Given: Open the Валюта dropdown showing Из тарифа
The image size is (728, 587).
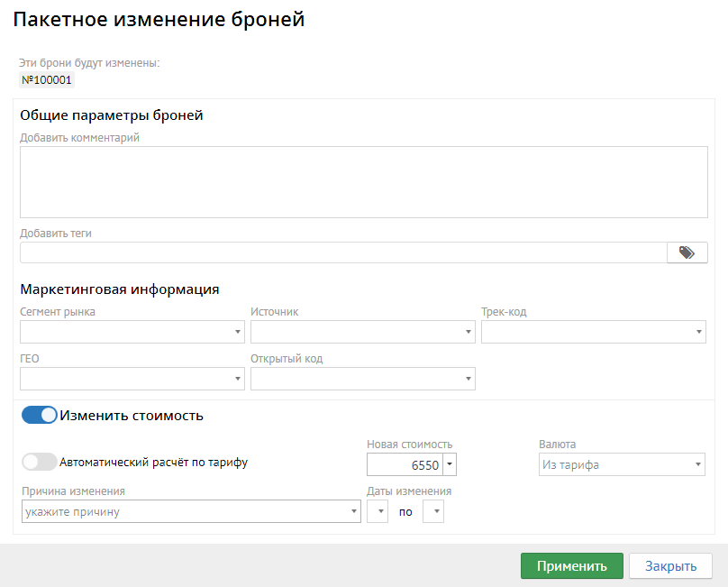Looking at the screenshot, I should (621, 465).
